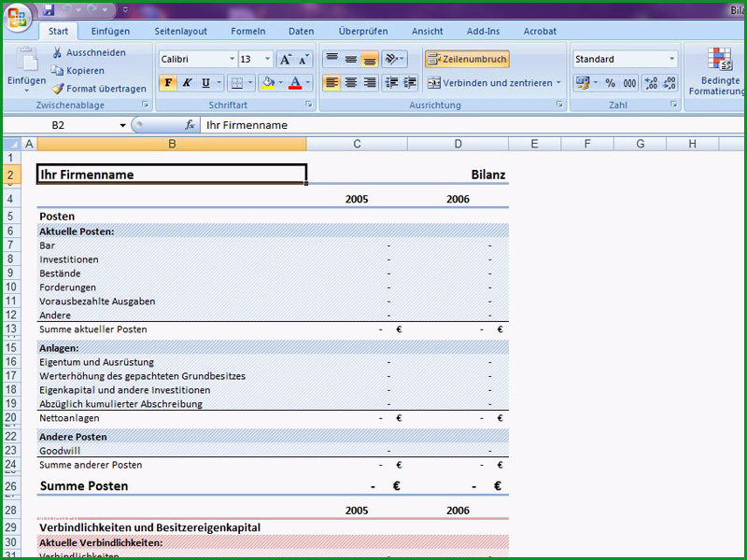The height and width of the screenshot is (560, 747).
Task: Toggle underline U formatting
Action: (205, 83)
